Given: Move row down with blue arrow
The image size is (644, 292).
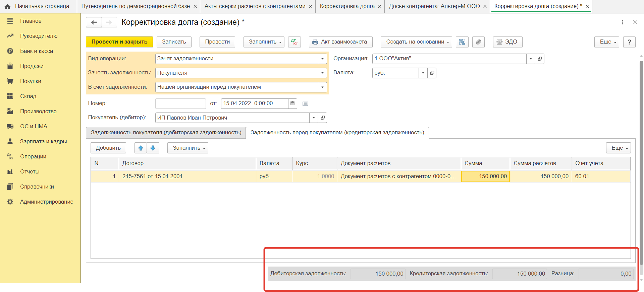Looking at the screenshot, I should click(x=153, y=148).
